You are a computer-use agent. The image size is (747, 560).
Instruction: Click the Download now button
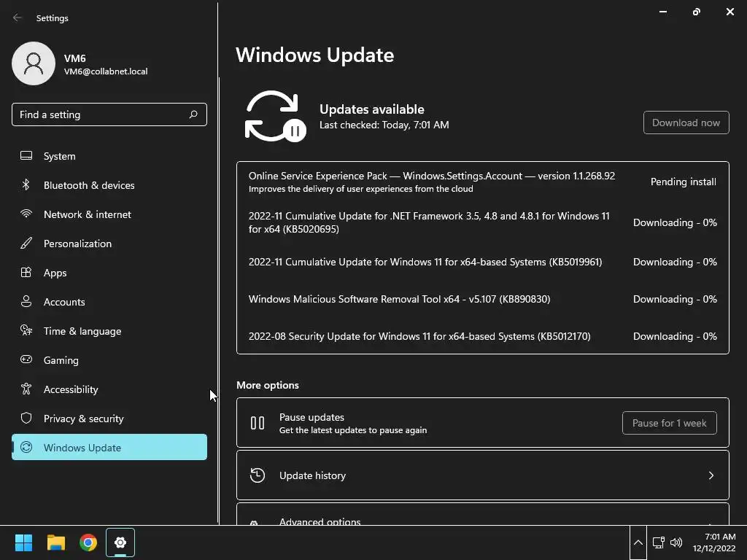point(686,122)
